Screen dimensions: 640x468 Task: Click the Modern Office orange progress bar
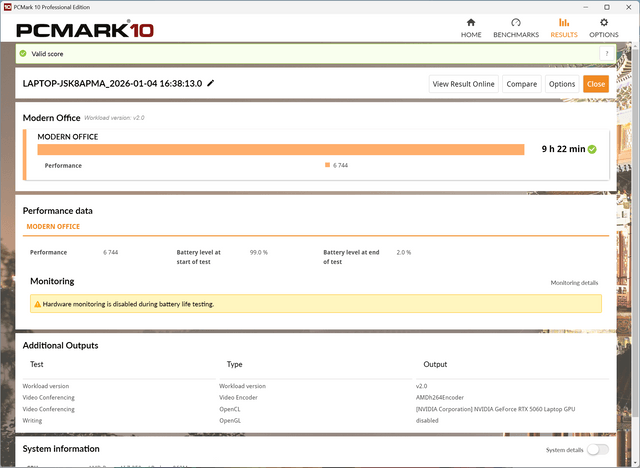pos(281,149)
